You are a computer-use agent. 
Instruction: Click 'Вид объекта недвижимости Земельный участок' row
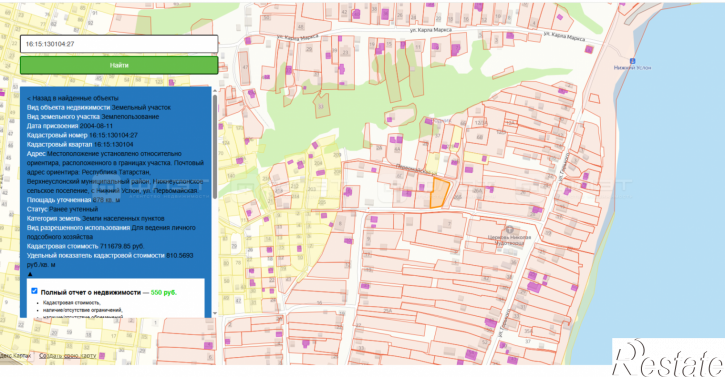click(x=98, y=107)
